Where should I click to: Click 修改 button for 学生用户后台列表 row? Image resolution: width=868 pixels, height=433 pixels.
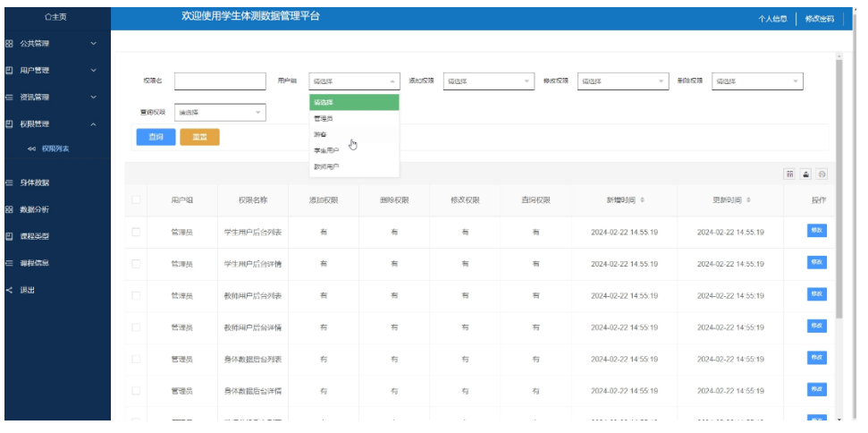[x=816, y=230]
